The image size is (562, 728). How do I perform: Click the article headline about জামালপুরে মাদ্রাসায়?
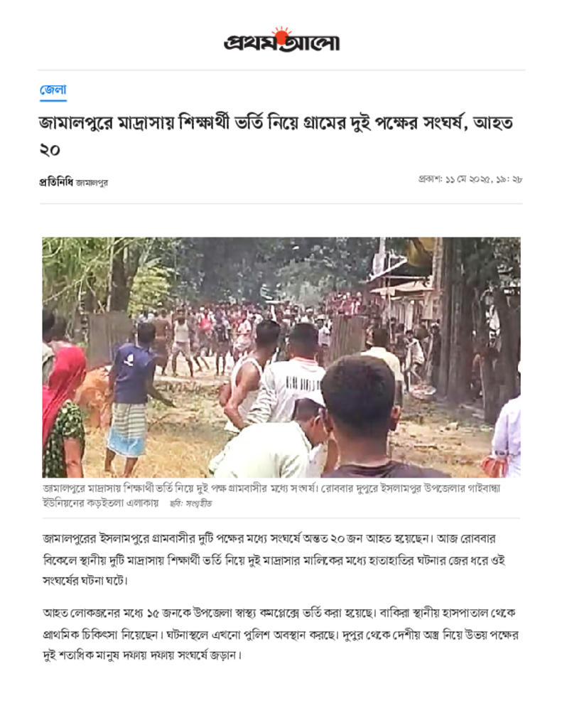(276, 136)
